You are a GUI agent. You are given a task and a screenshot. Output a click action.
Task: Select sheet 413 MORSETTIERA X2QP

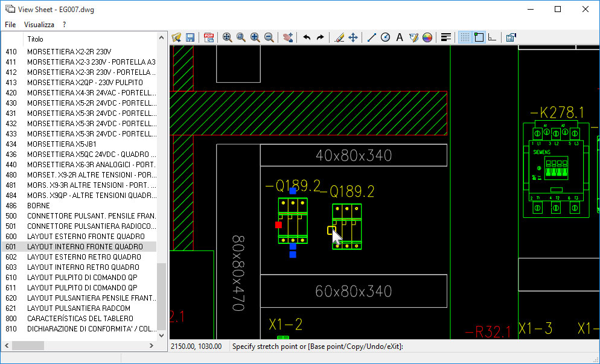[79, 83]
